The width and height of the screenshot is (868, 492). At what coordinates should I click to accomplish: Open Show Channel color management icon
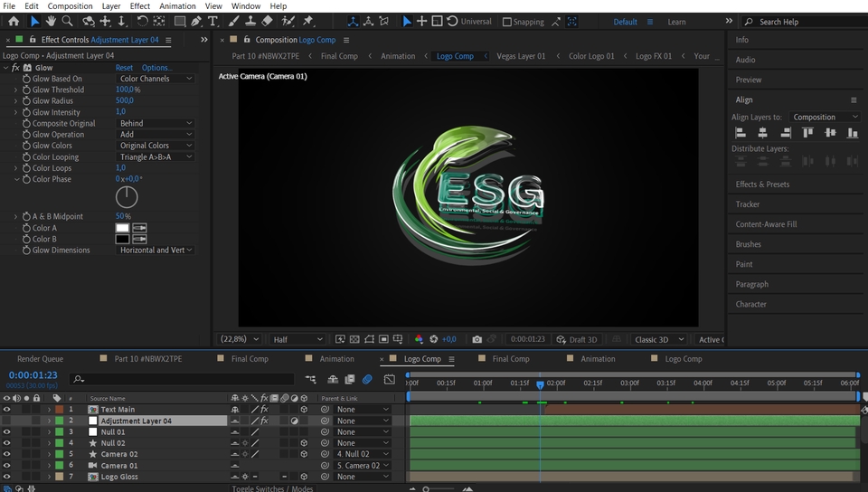click(419, 339)
